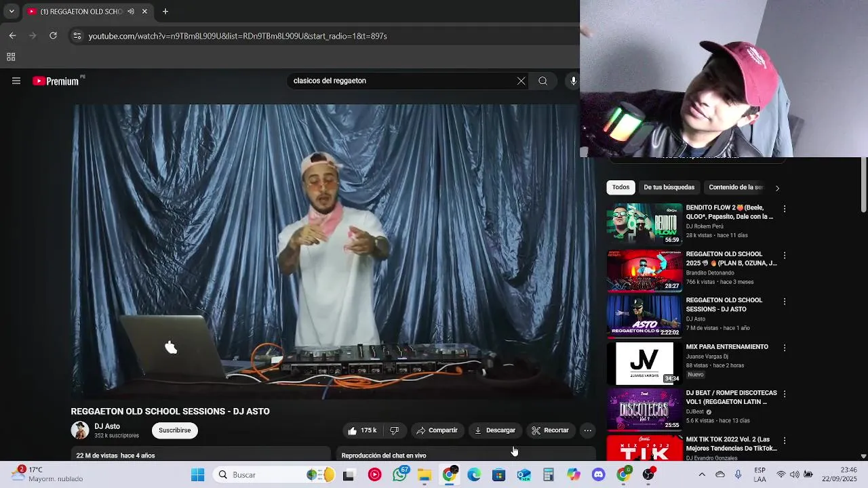Open Chrome tab search dropdown arrow

click(12, 12)
